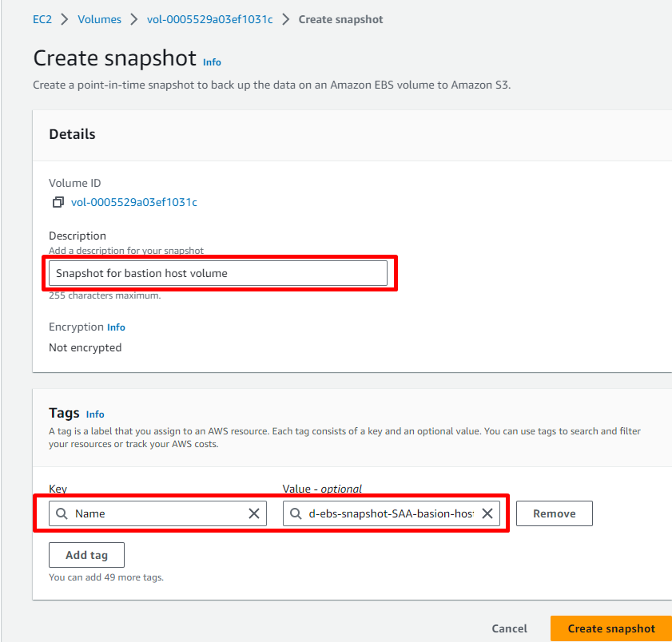Open the Volumes breadcrumb link
Screen dimensions: 672x642
(x=99, y=19)
